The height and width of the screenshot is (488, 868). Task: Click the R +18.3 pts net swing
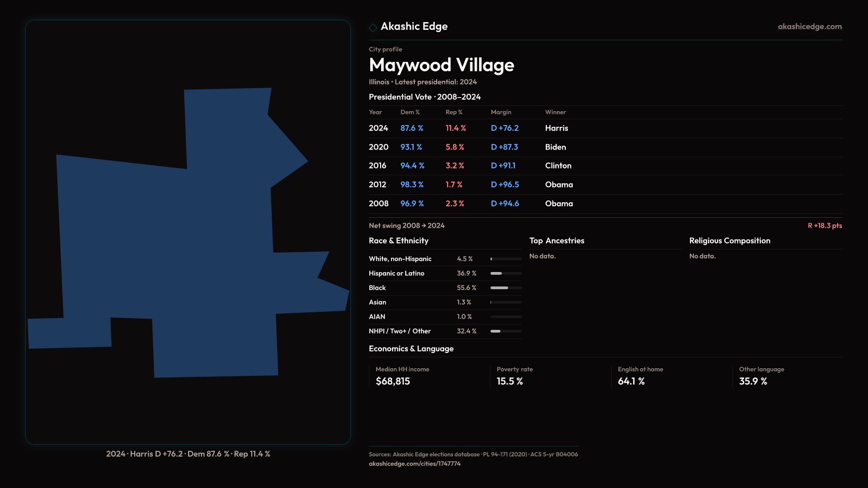824,225
